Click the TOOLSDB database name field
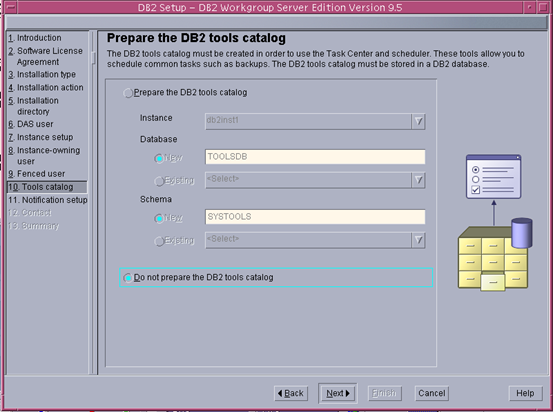The height and width of the screenshot is (412, 553). pyautogui.click(x=315, y=157)
